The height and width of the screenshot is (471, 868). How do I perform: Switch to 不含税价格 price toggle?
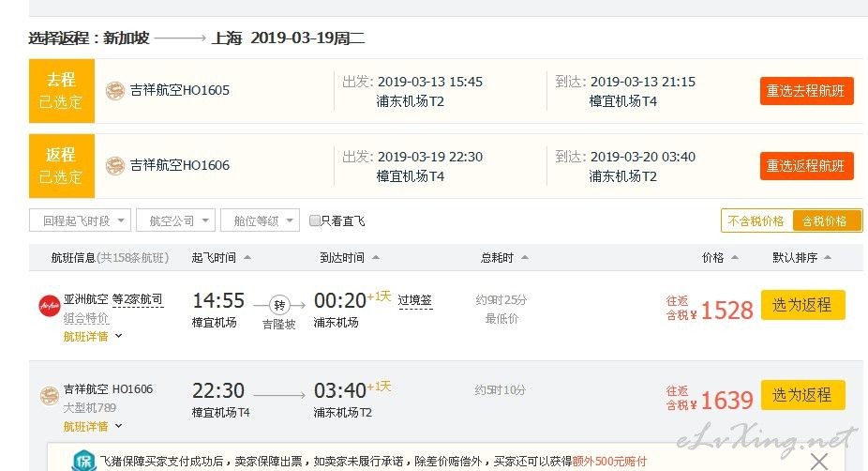point(756,221)
